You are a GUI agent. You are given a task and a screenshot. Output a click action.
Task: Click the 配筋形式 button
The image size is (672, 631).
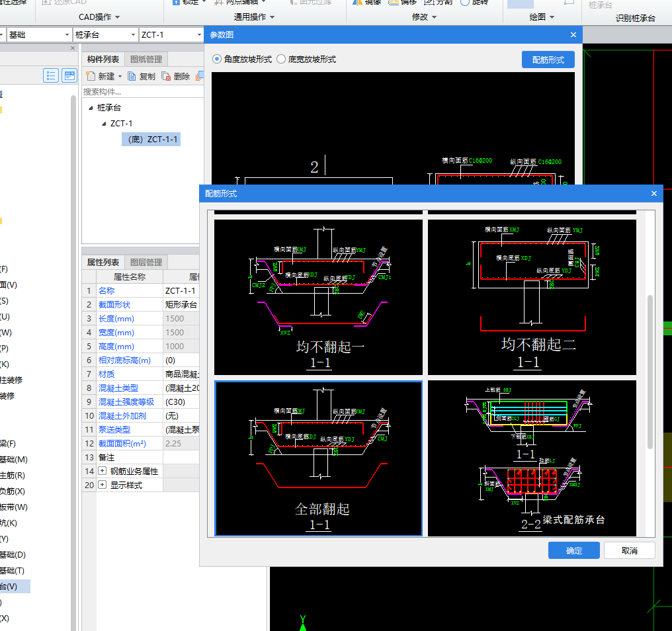coord(548,60)
